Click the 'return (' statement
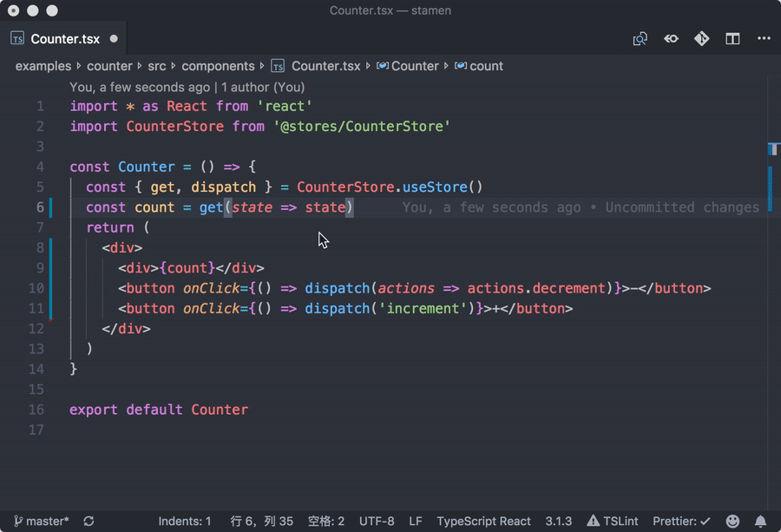Viewport: 781px width, 532px height. coord(117,227)
